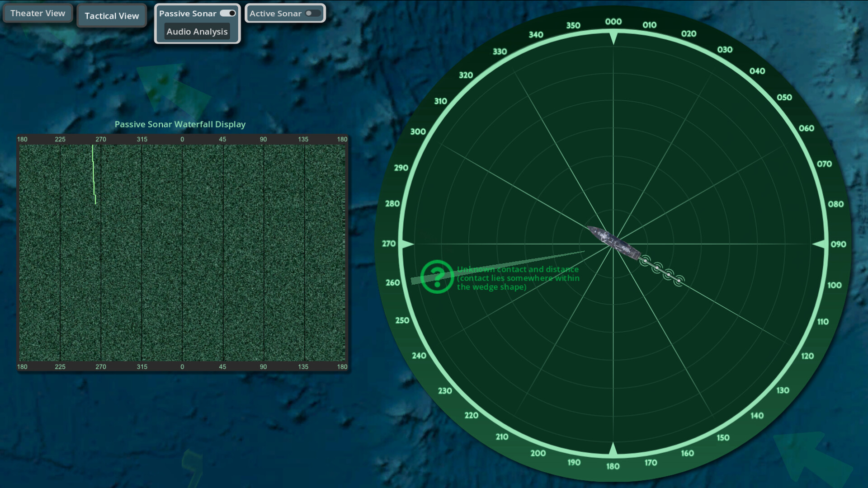Turn off the Passive Sonar toggle

(x=228, y=13)
